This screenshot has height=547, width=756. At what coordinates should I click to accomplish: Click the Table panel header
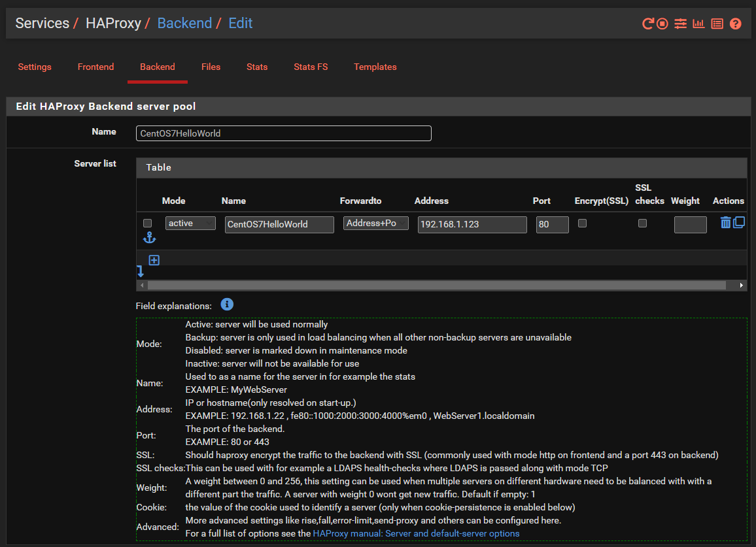click(x=441, y=168)
